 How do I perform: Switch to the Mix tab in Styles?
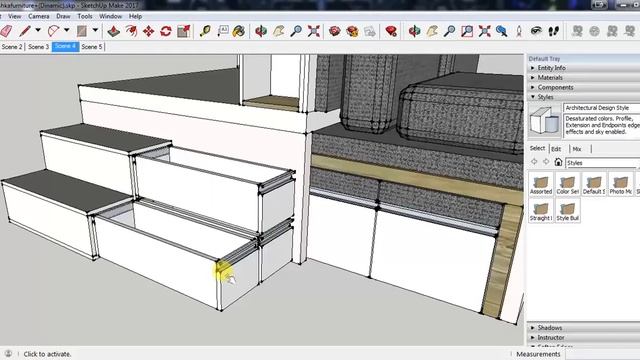[577, 149]
